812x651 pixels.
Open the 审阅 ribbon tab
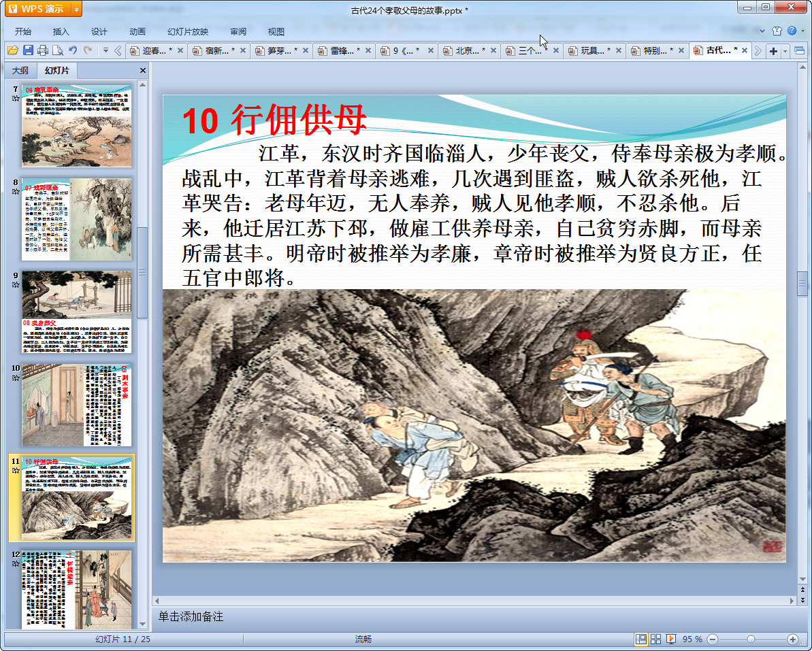(238, 31)
